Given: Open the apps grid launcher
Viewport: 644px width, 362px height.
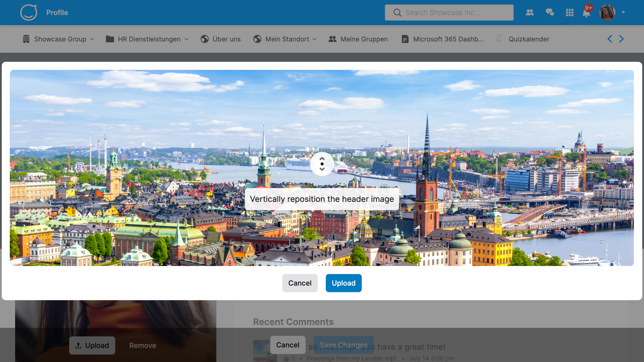Looking at the screenshot, I should pyautogui.click(x=570, y=12).
